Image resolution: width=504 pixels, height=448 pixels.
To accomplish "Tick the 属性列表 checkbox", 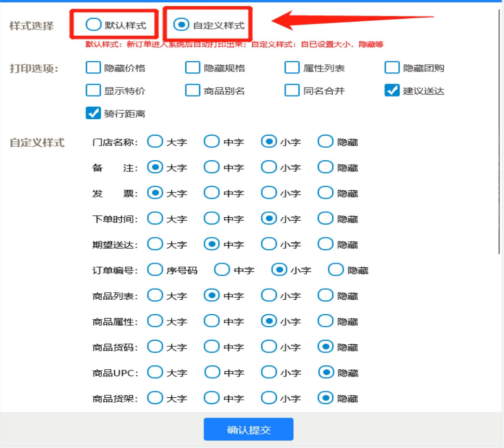I will click(x=292, y=68).
